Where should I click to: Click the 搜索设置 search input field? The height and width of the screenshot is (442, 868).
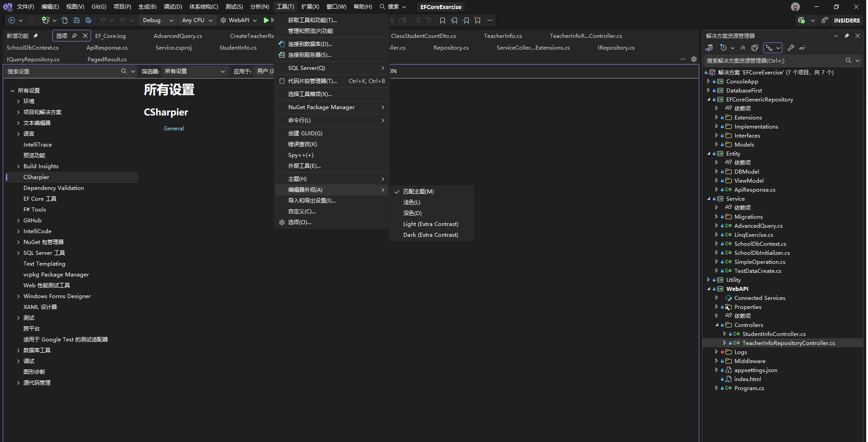pos(63,71)
